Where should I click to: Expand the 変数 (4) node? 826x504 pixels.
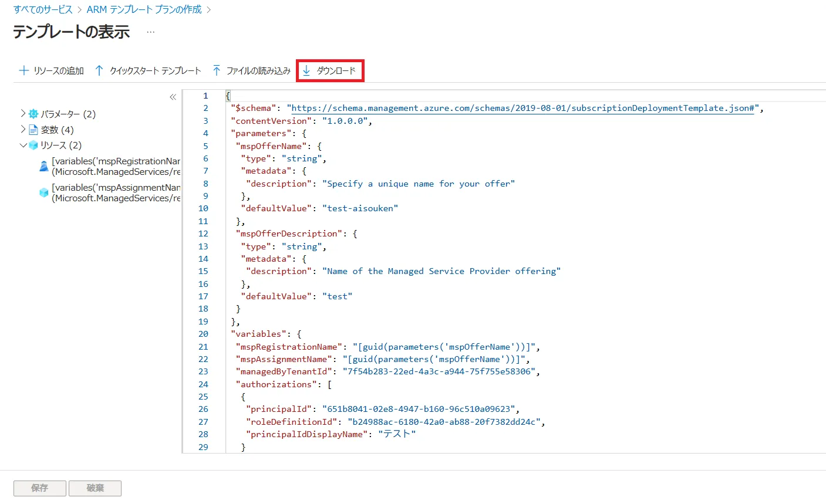pyautogui.click(x=23, y=129)
